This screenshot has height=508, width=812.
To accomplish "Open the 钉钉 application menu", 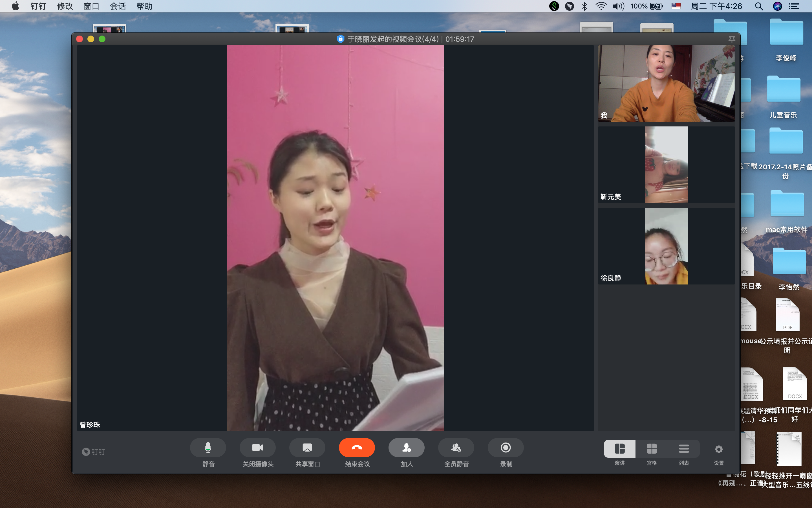I will pyautogui.click(x=38, y=6).
